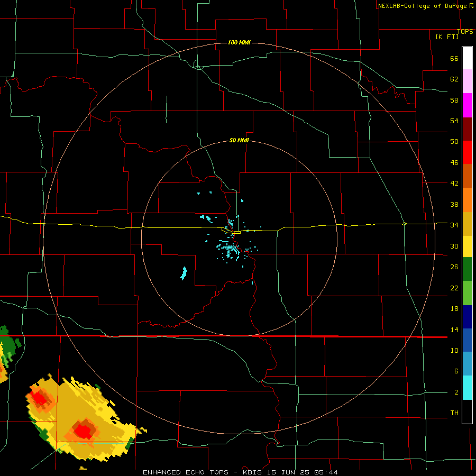Click the gold legend swatch near 34
The image size is (476, 476).
point(467,224)
